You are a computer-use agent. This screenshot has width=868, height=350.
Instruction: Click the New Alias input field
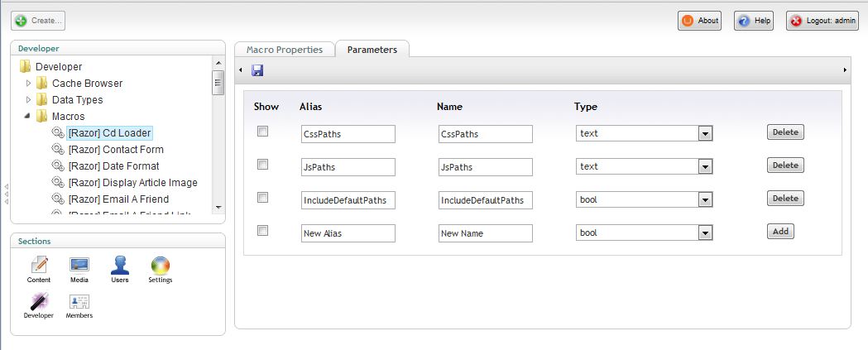click(348, 233)
